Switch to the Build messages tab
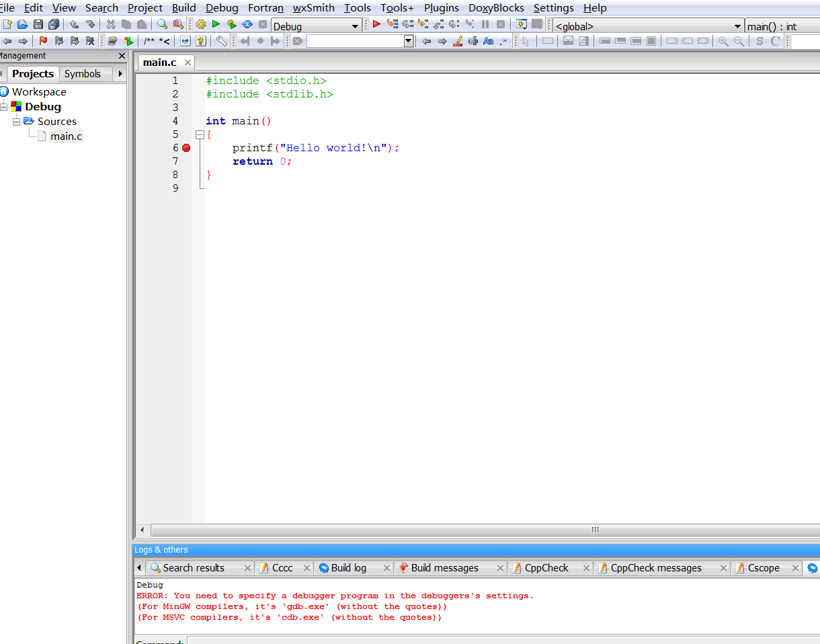Viewport: 820px width, 644px height. (x=444, y=568)
